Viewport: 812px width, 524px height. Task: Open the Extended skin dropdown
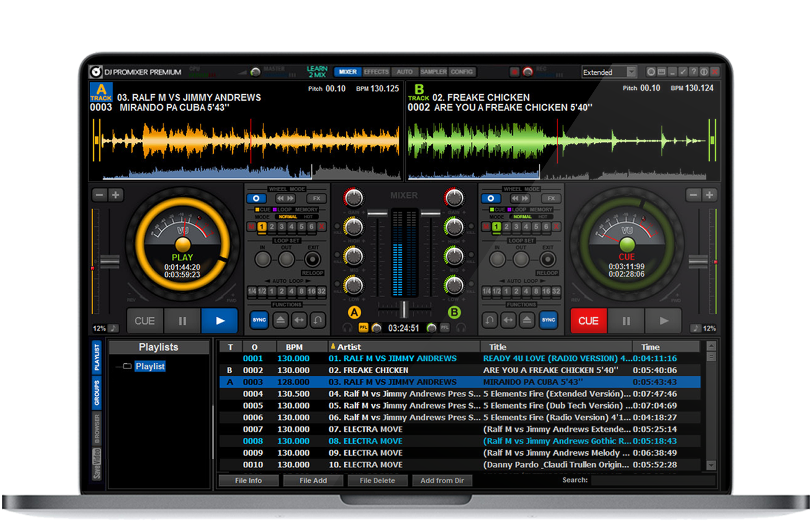(631, 72)
